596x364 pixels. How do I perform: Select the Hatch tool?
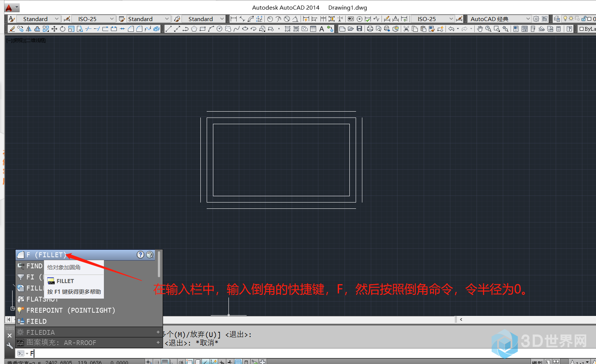tap(287, 29)
